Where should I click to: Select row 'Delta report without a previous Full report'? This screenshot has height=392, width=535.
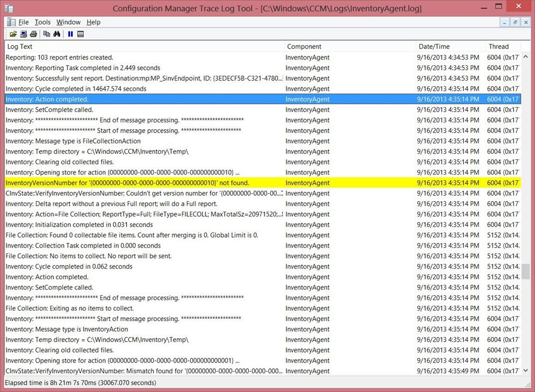(263, 204)
